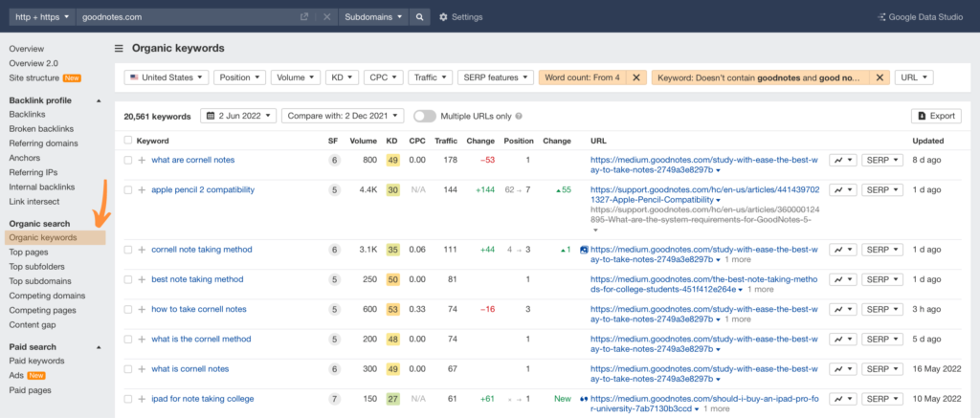Open goodnotes.com in a new tab
Image resolution: width=980 pixels, height=418 pixels.
[304, 17]
